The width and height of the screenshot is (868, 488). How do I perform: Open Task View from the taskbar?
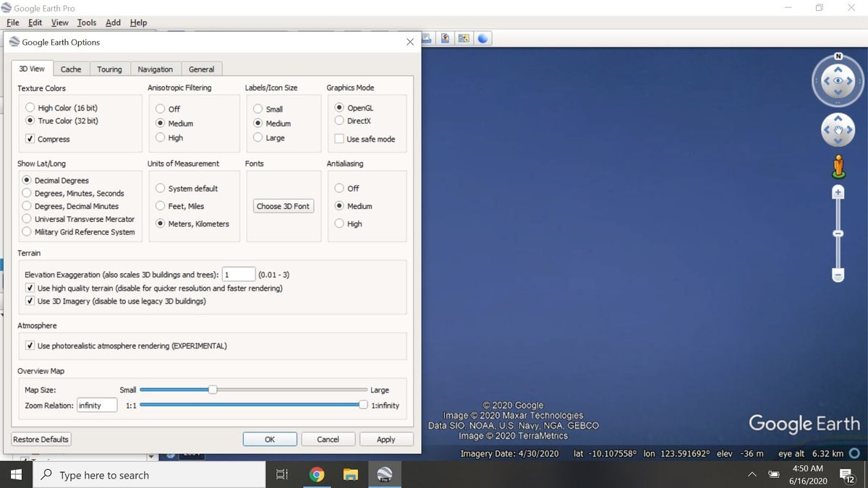[x=282, y=475]
